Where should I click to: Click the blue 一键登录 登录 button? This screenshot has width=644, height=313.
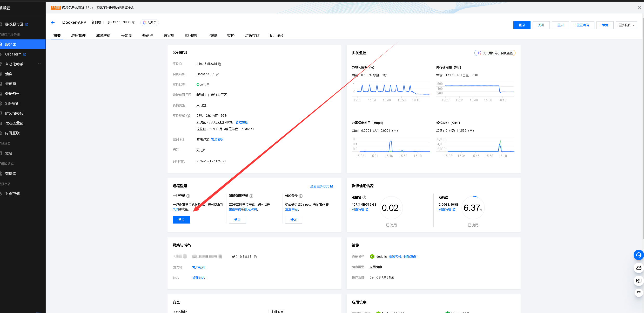tap(181, 220)
